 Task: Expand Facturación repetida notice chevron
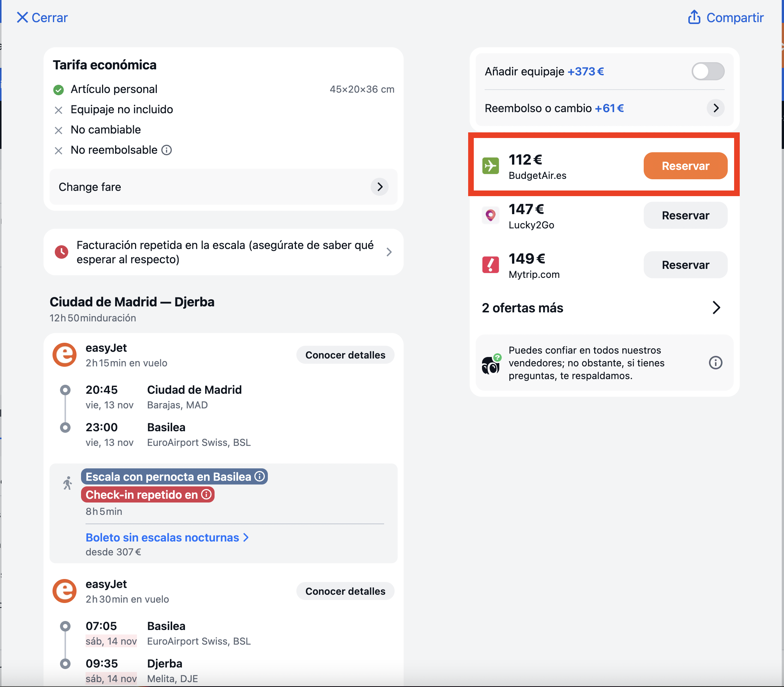click(x=389, y=252)
